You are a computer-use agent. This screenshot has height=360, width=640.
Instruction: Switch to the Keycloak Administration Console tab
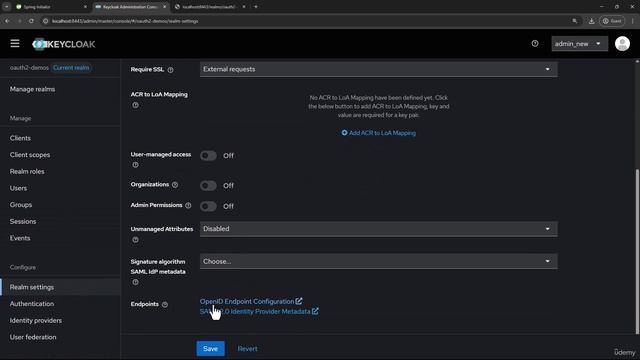[131, 7]
